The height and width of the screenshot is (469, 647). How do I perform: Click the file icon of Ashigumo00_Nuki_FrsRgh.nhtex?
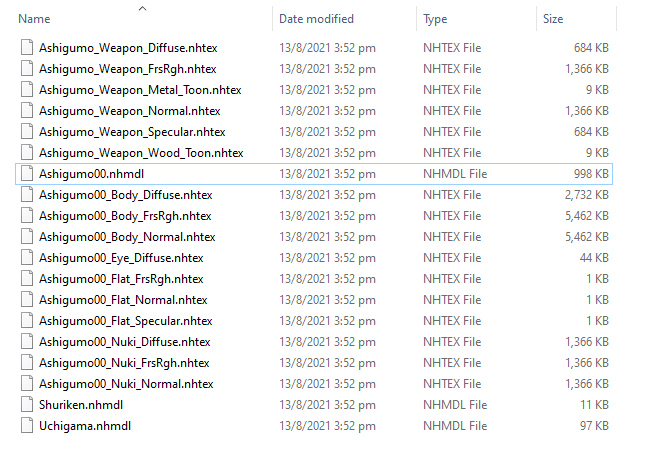27,363
